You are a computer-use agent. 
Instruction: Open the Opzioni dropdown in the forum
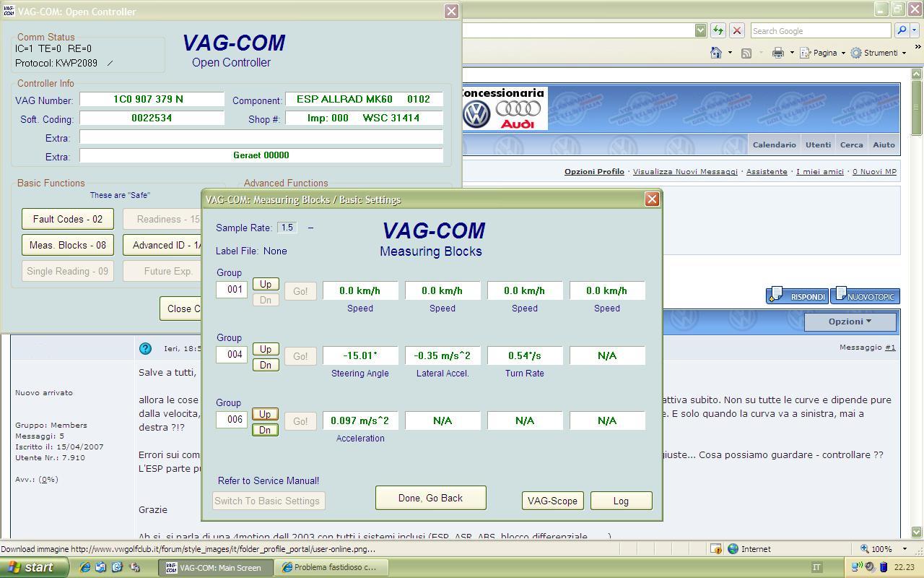(850, 322)
